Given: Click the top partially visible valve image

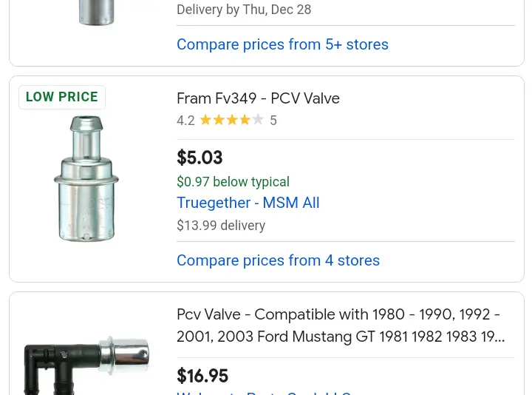Looking at the screenshot, I should pos(96,13).
